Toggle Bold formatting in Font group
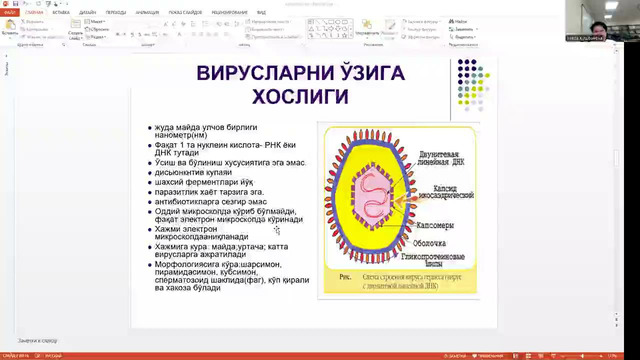 point(117,35)
